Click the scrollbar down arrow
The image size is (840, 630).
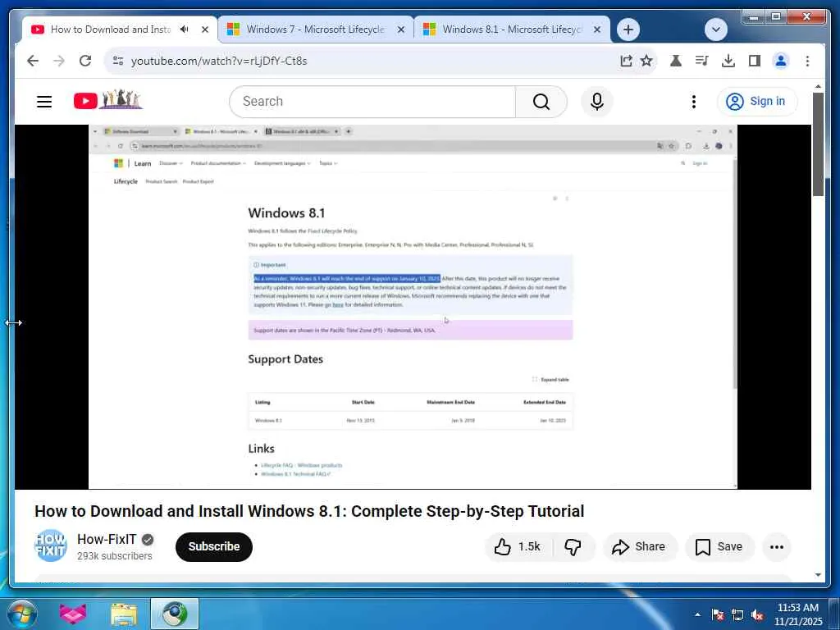pos(818,575)
